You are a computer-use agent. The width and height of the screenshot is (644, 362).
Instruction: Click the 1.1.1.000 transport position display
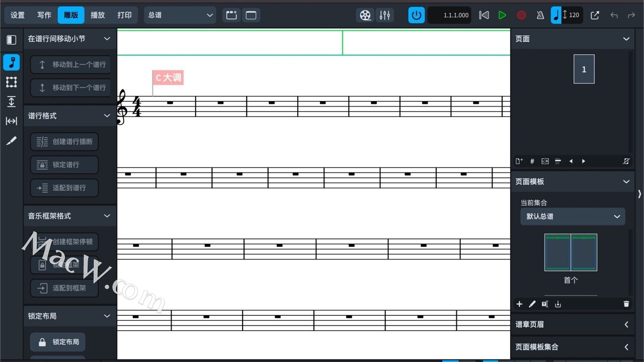449,15
